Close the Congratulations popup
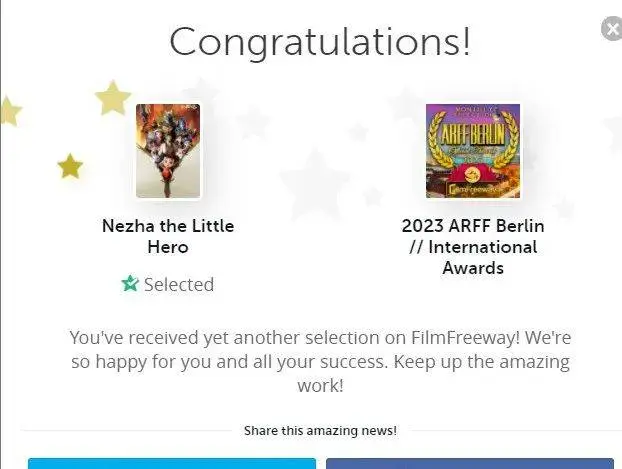Screen dimensions: 622x469 point(612,28)
